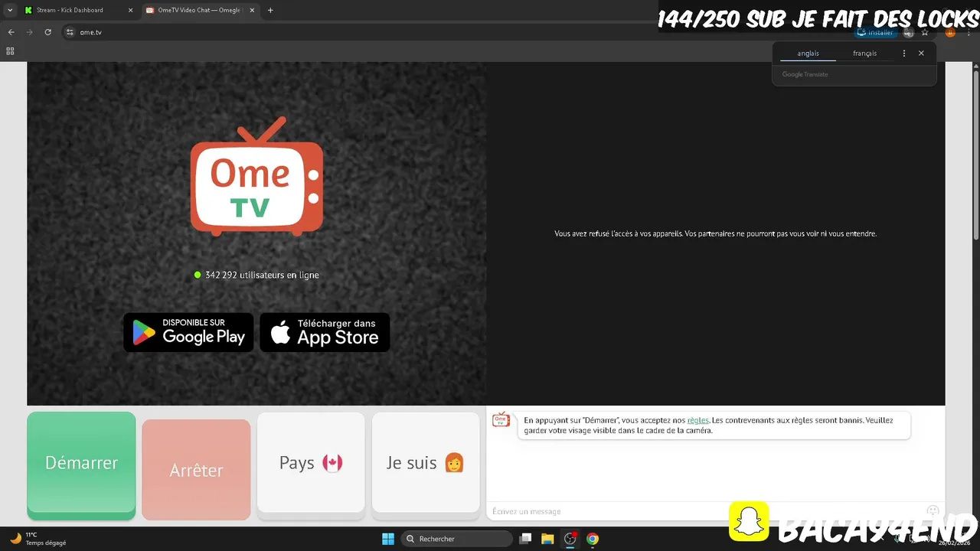Open the Je suis gender selector
The image size is (980, 551).
point(426,464)
